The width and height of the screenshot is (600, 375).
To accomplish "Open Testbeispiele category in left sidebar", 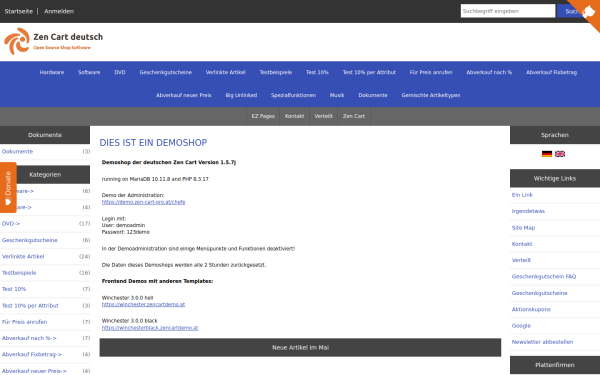I will coord(19,273).
